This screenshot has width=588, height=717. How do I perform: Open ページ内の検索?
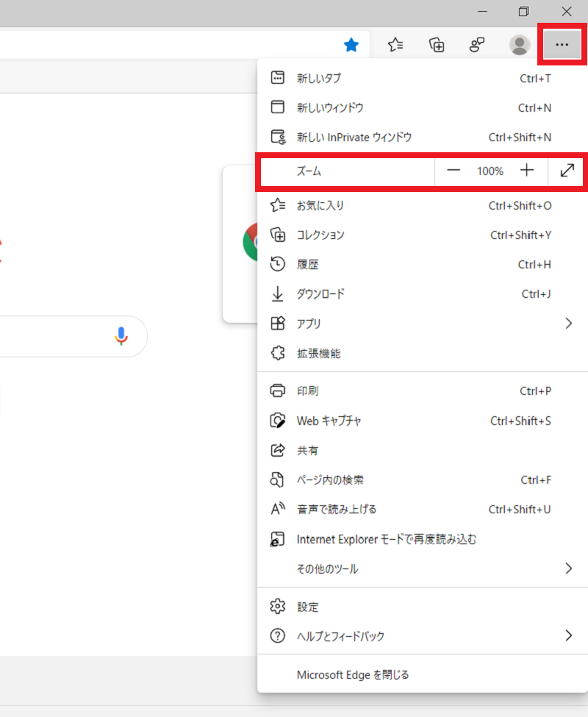pyautogui.click(x=423, y=479)
